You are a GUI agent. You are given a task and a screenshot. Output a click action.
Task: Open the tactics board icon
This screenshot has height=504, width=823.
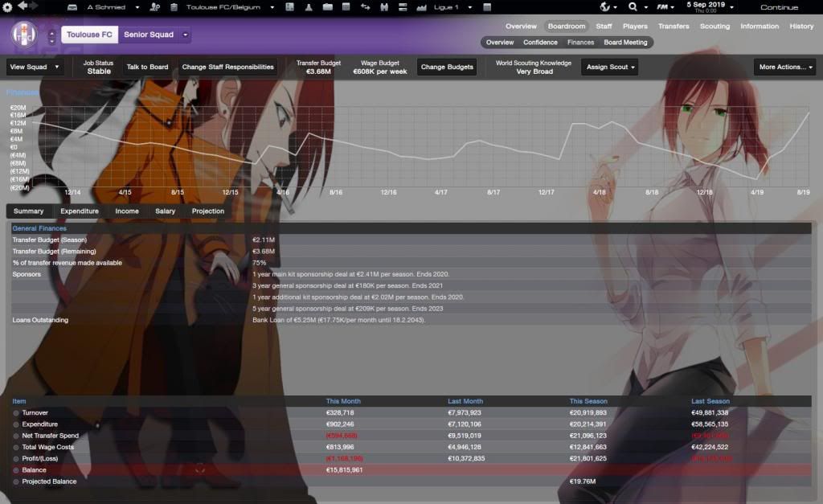(289, 7)
